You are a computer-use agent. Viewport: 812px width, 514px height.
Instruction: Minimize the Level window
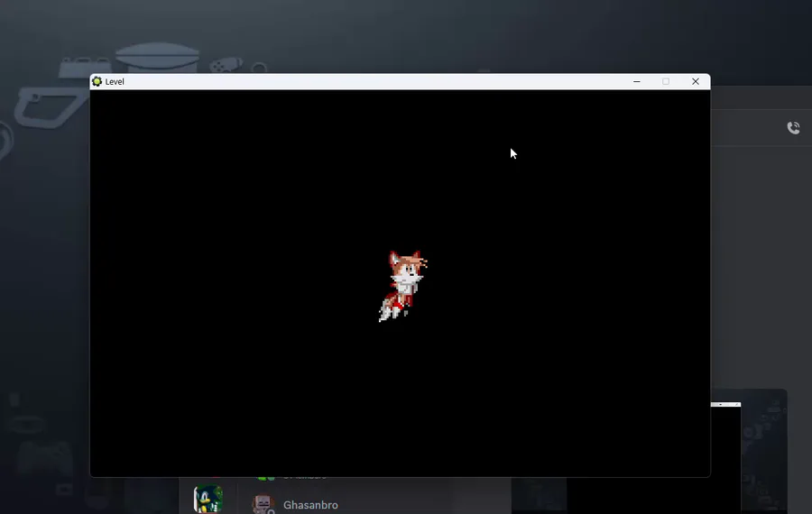[636, 81]
